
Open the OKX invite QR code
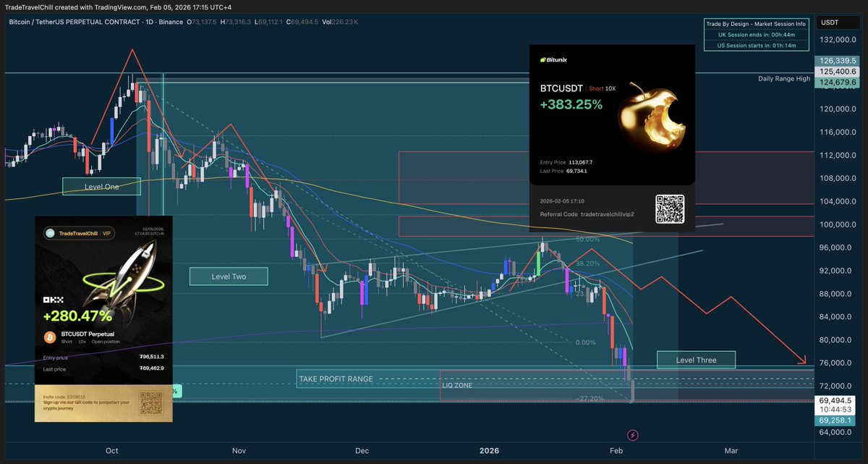[x=152, y=402]
